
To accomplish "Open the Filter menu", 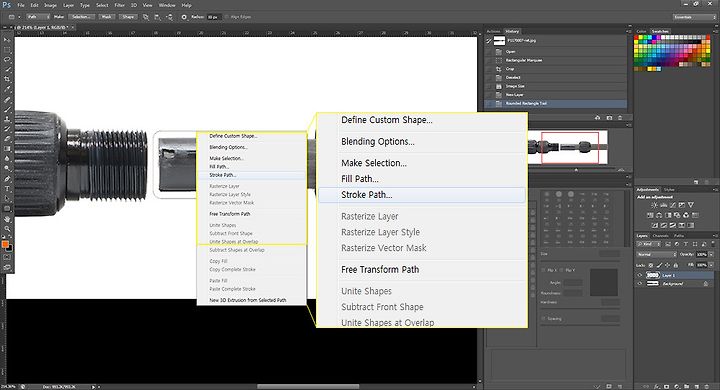I will [119, 5].
